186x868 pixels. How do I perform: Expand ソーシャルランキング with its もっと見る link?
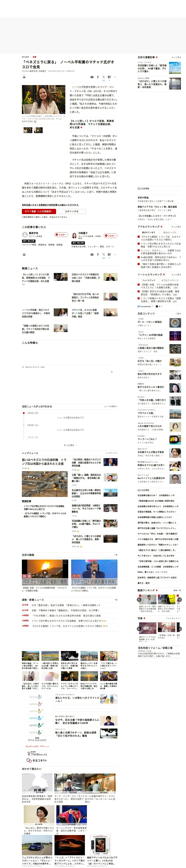pyautogui.click(x=176, y=275)
